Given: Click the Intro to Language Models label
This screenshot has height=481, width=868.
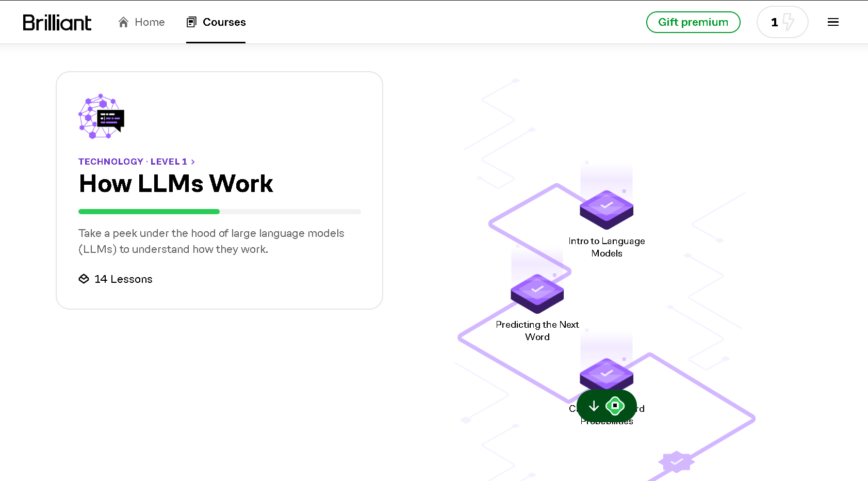Looking at the screenshot, I should 607,247.
